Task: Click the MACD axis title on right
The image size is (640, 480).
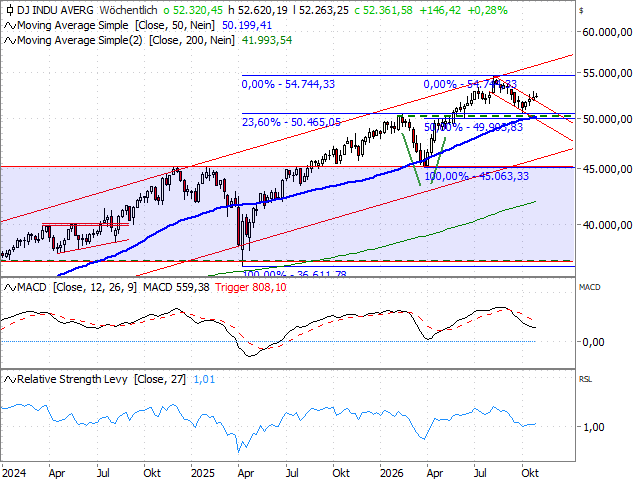Action: click(589, 287)
